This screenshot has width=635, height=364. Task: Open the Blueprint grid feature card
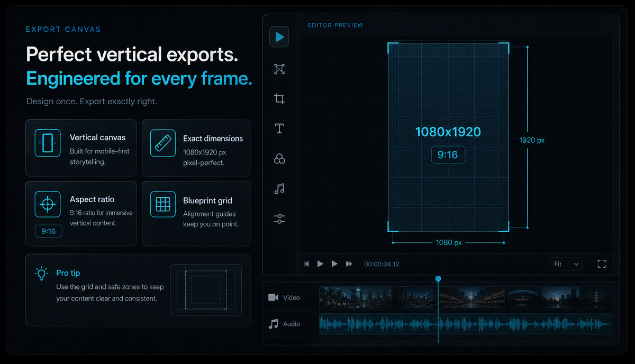(x=196, y=214)
